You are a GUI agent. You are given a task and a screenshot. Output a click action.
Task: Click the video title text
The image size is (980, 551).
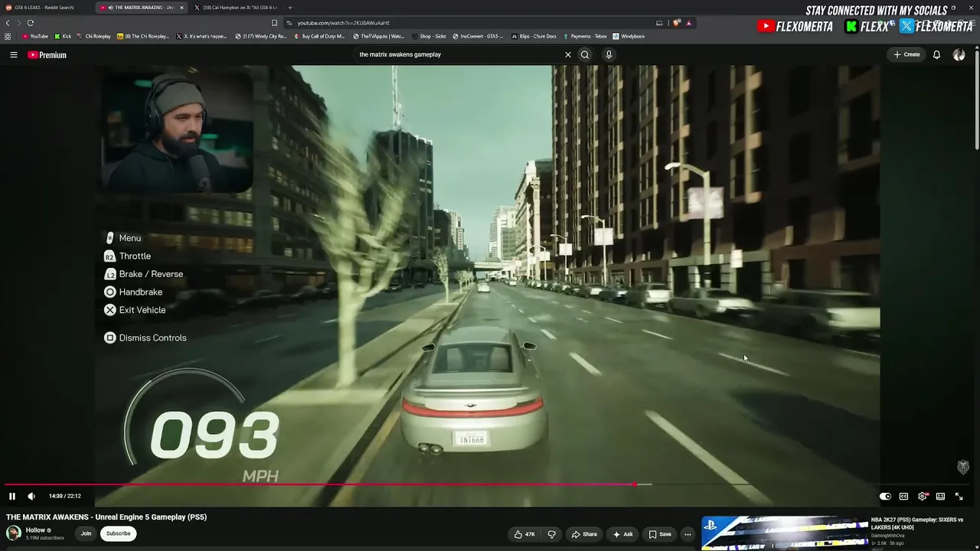(x=106, y=517)
